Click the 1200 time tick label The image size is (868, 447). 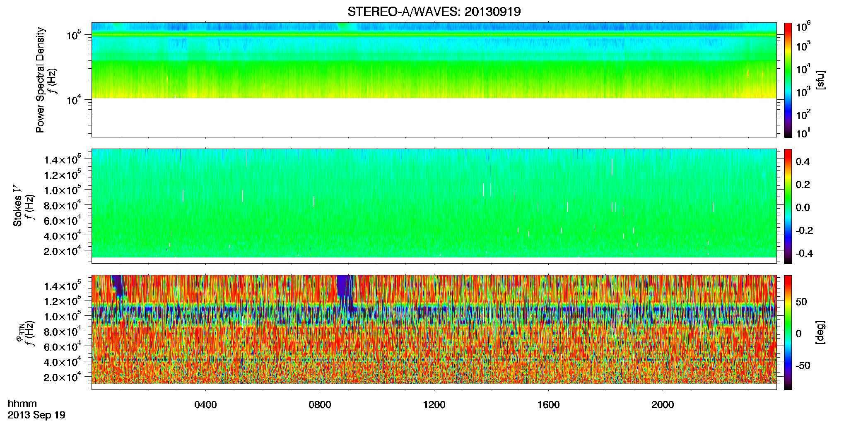434,405
